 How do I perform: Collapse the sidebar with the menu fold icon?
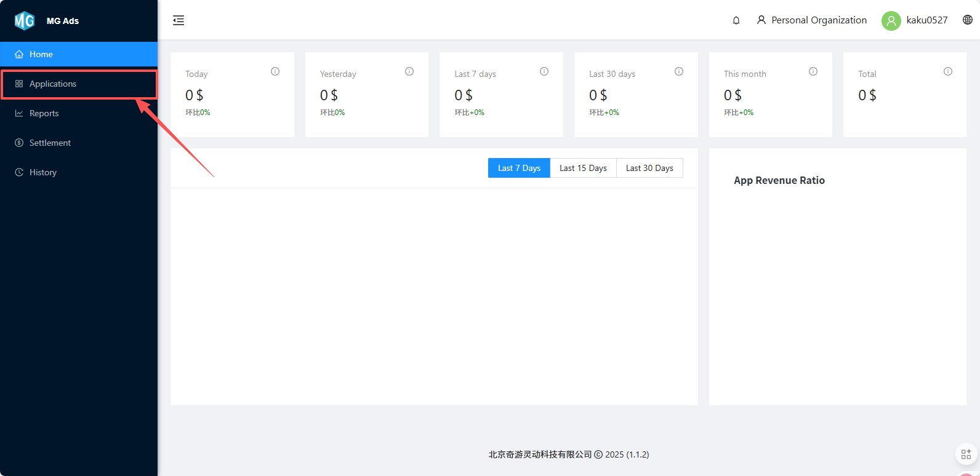click(179, 20)
